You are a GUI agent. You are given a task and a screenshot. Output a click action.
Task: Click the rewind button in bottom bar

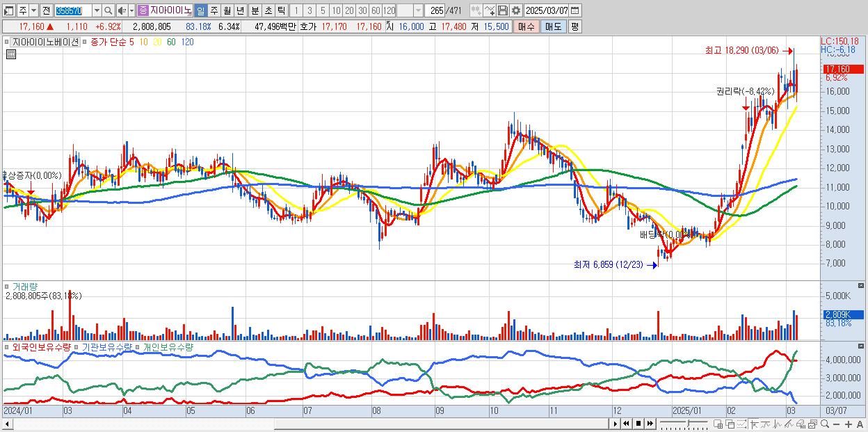[x=626, y=424]
